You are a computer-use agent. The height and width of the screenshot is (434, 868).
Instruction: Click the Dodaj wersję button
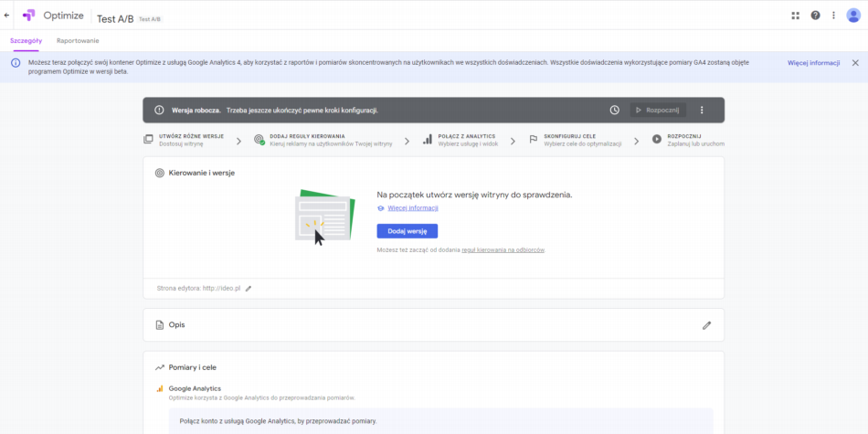click(x=407, y=231)
